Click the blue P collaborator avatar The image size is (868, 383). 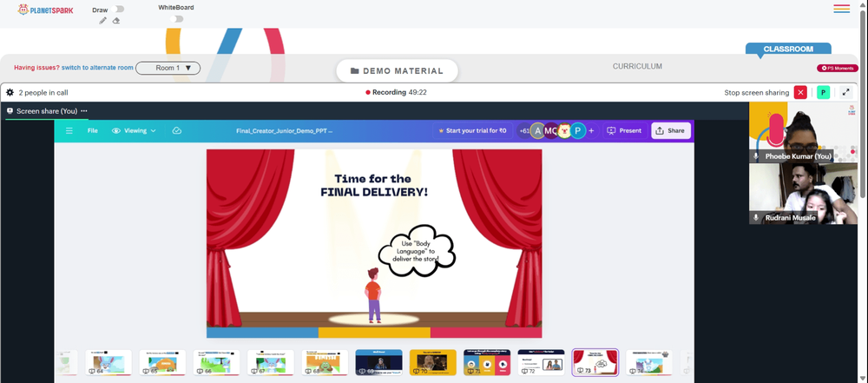tap(578, 131)
